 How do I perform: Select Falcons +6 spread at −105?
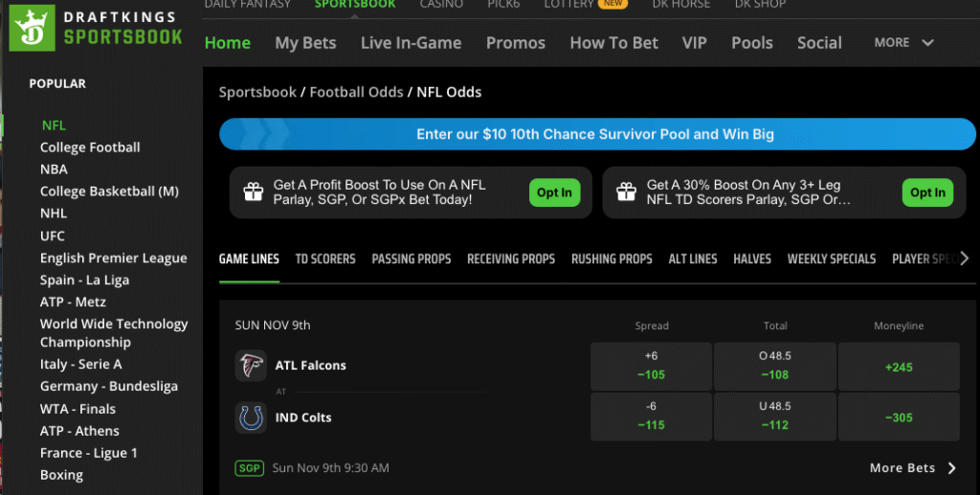click(651, 365)
